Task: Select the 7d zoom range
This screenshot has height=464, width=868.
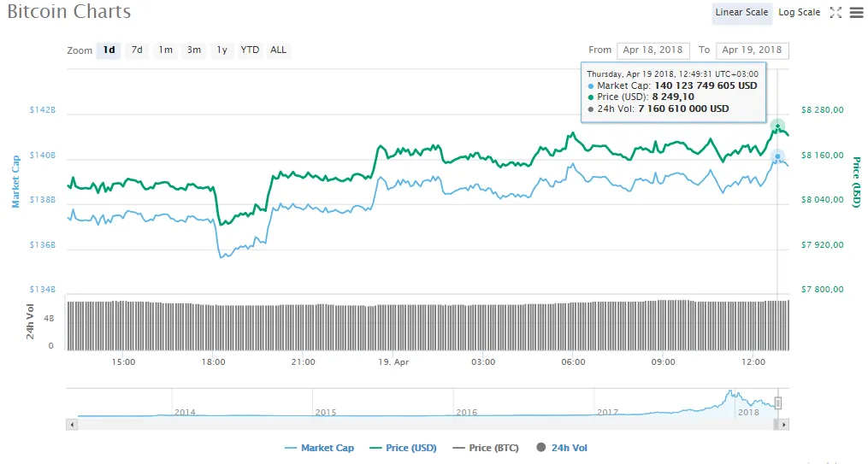Action: 137,50
